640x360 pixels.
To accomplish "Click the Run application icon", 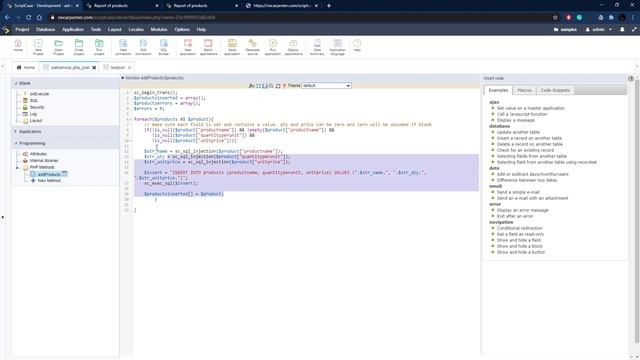I will coord(273,47).
